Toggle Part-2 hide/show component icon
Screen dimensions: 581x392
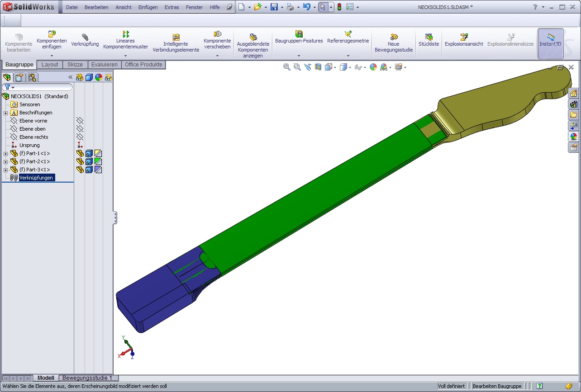[80, 161]
